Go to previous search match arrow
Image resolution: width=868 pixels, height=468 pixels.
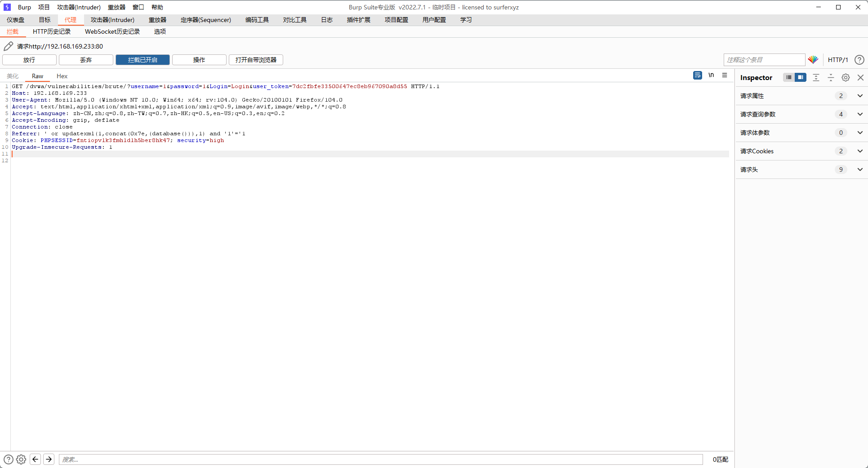35,459
